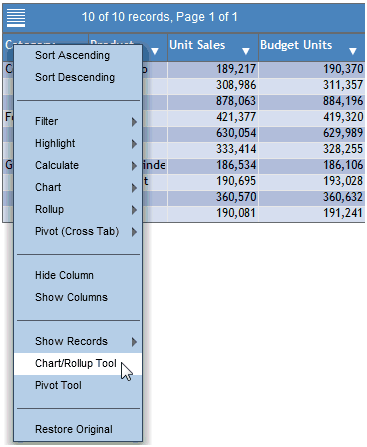
Task: Select the Unit Sales cell 308,986
Action: [x=213, y=85]
